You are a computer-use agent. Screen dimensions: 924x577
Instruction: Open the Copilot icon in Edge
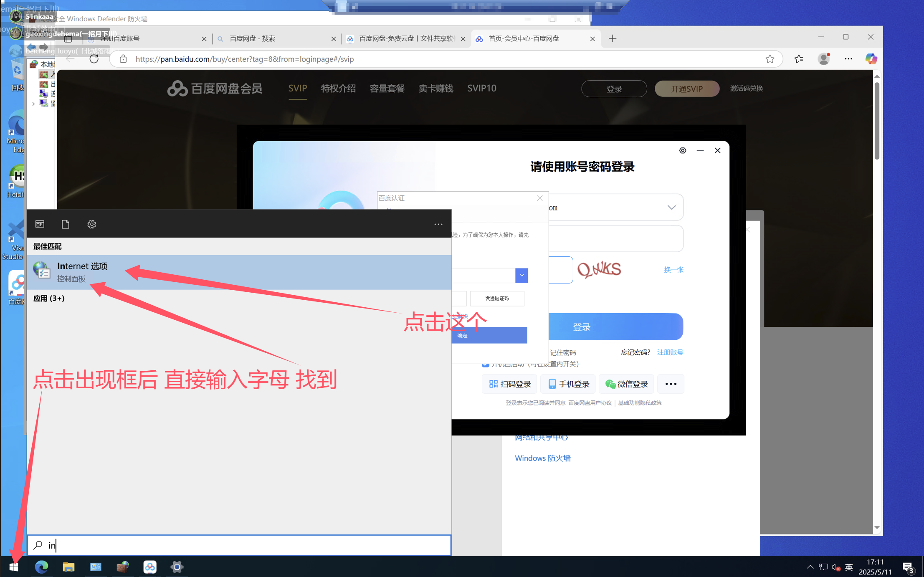[x=871, y=59]
